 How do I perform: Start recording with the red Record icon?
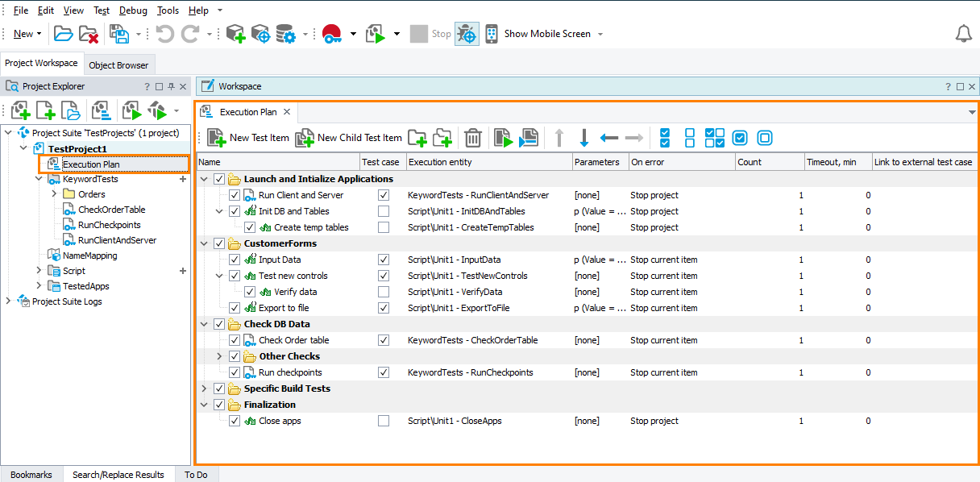click(x=330, y=33)
